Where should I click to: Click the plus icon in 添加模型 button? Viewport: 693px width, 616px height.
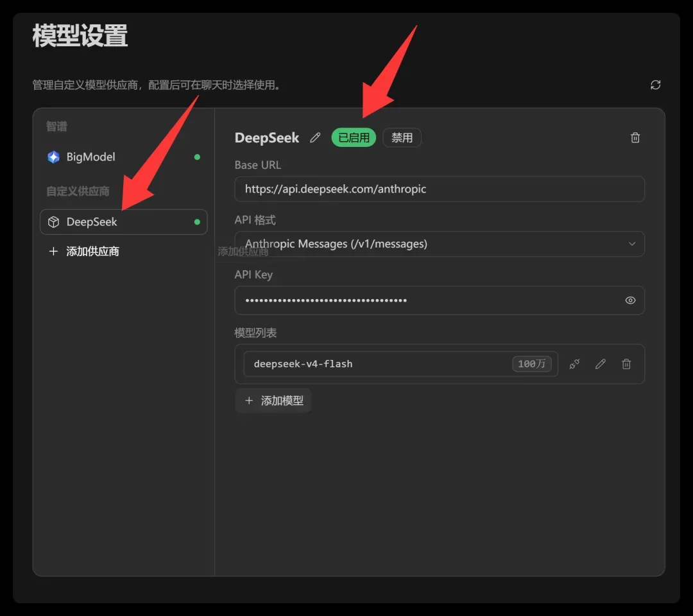pyautogui.click(x=249, y=401)
